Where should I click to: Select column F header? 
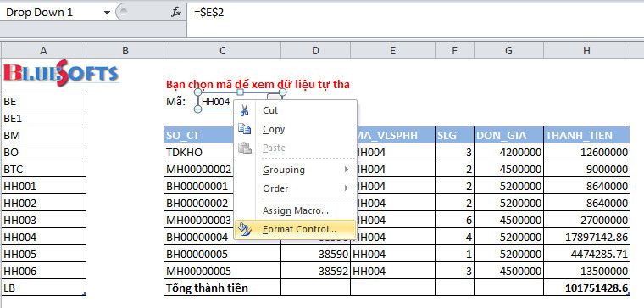(454, 50)
